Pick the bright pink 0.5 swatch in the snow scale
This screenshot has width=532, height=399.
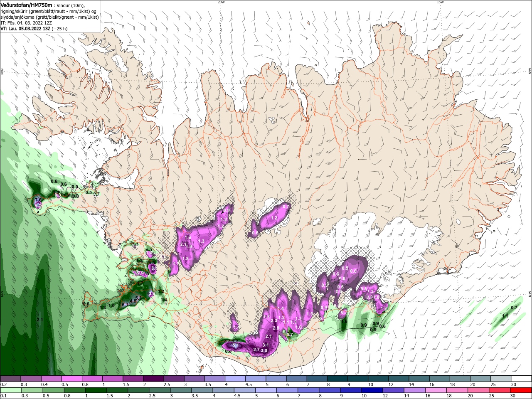click(72, 379)
